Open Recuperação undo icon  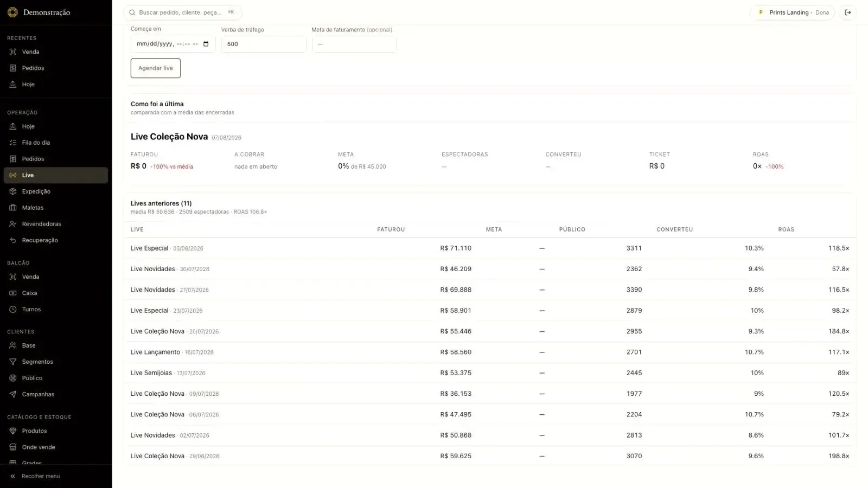(x=13, y=240)
